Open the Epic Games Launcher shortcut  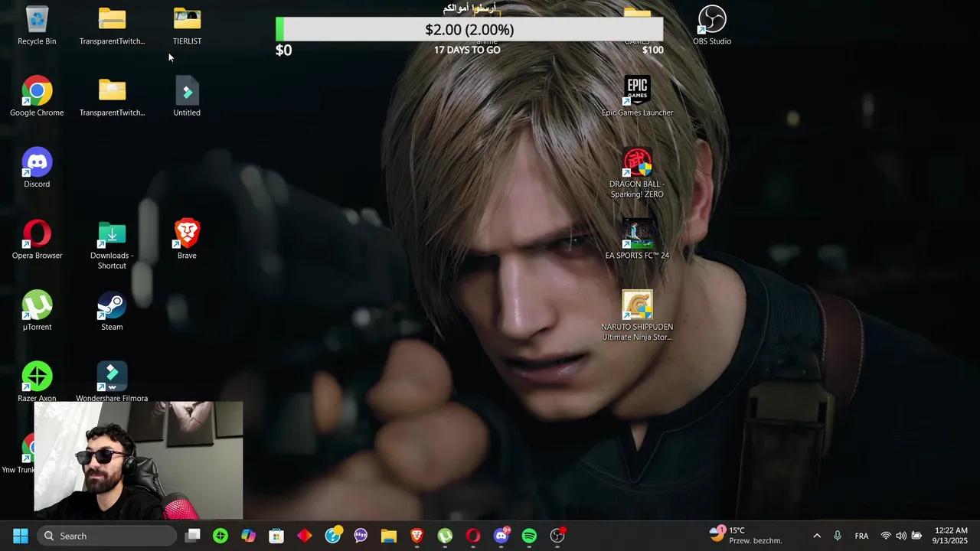[637, 96]
